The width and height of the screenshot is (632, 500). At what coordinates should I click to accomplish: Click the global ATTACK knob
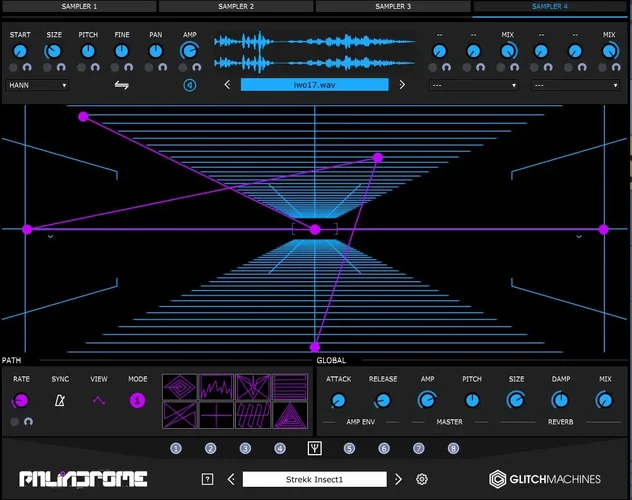(x=338, y=400)
